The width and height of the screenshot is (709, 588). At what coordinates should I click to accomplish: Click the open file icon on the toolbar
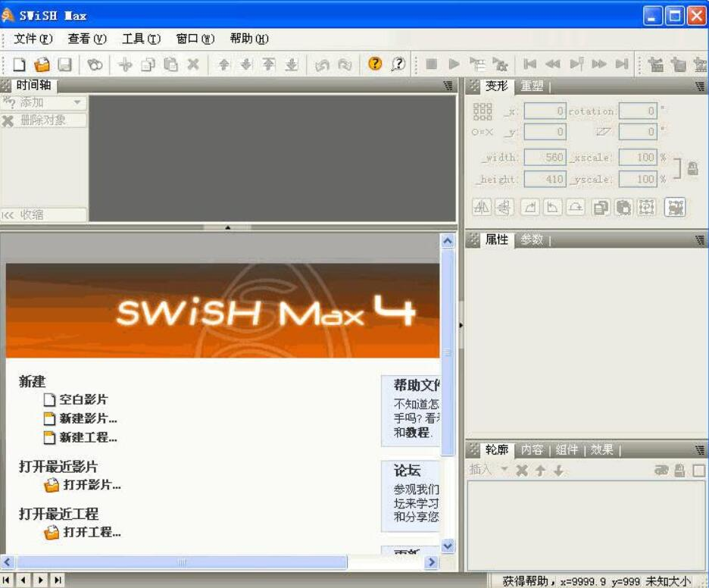click(42, 64)
